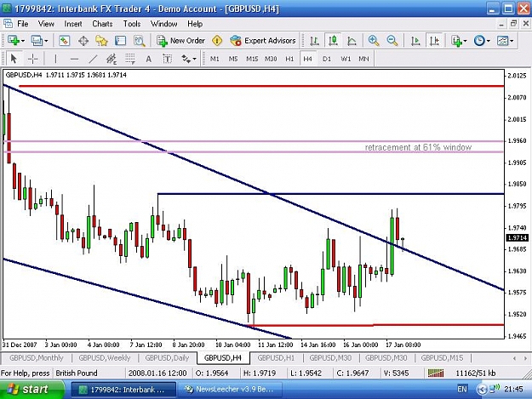Select the Fibonacci Retracement tool
Viewport: 532px width, 399px height.
[130, 59]
